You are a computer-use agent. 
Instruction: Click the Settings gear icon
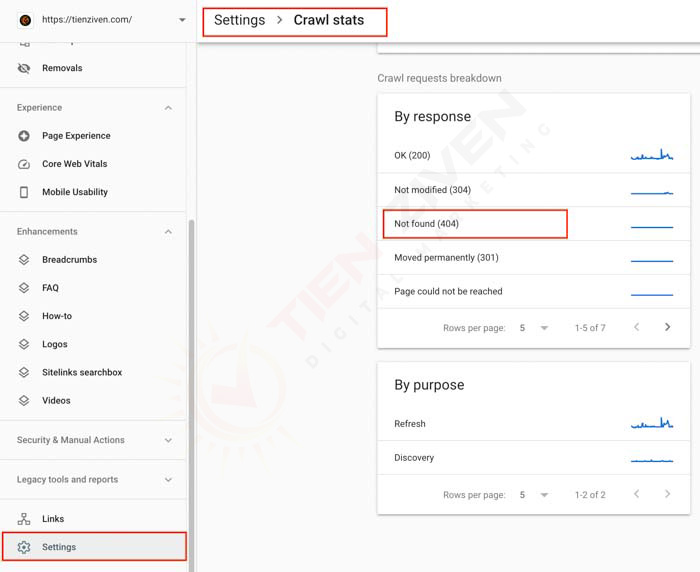[x=24, y=547]
